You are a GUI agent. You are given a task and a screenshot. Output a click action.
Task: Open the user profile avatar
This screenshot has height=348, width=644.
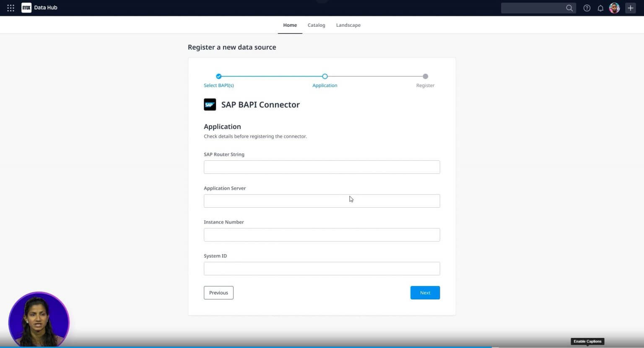pos(614,8)
